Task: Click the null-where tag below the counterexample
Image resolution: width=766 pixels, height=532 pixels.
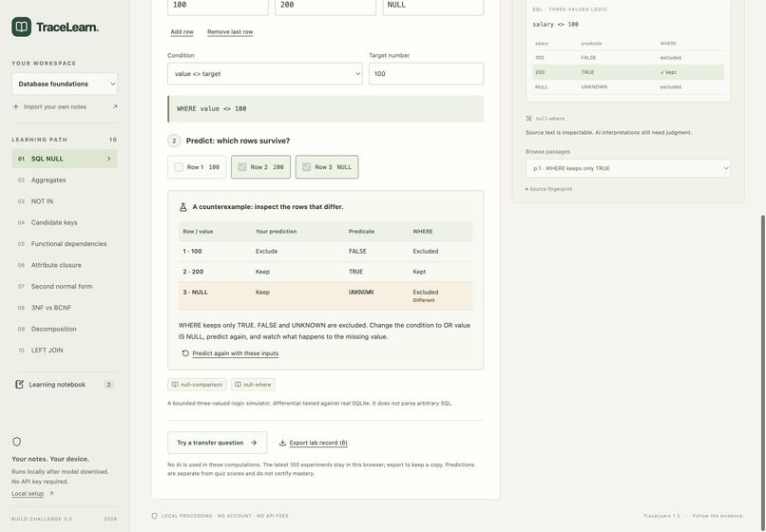Action: click(x=253, y=385)
